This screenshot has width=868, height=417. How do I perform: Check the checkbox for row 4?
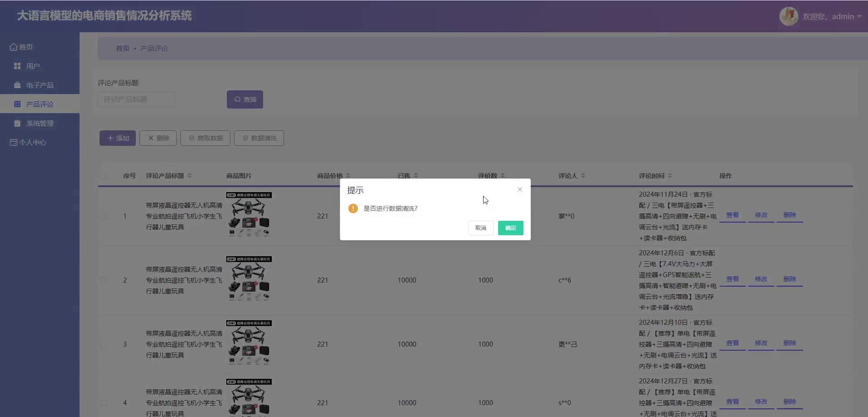point(104,403)
